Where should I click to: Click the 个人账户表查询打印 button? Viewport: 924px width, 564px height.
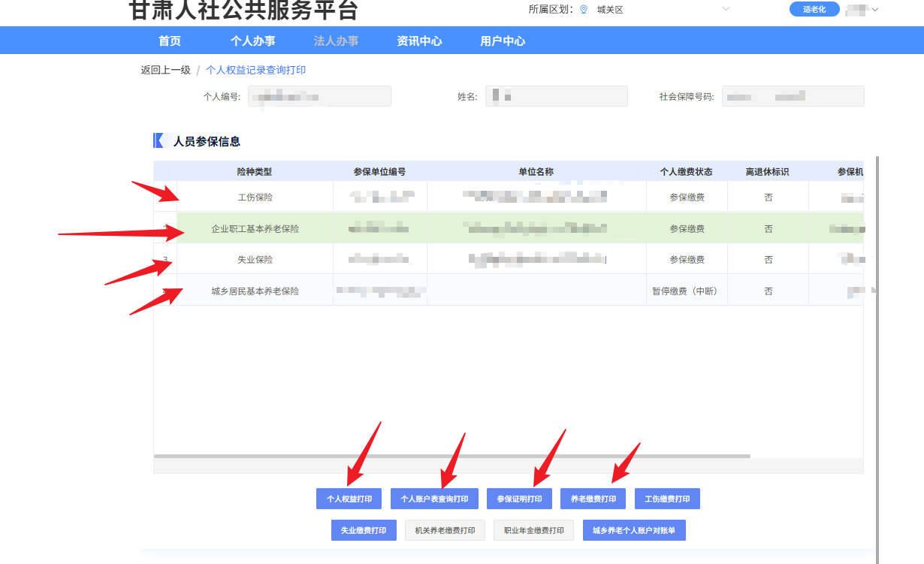[434, 499]
